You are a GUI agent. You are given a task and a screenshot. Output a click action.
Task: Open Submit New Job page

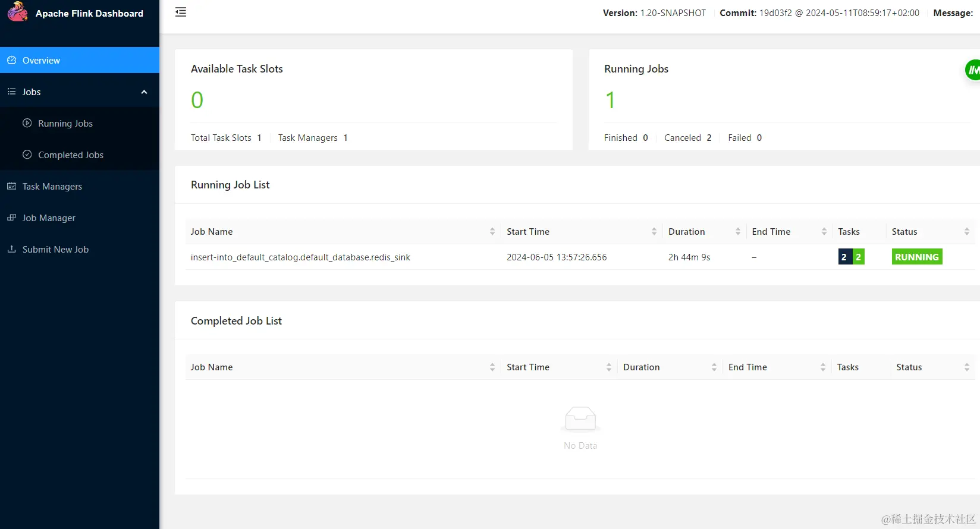[80, 249]
